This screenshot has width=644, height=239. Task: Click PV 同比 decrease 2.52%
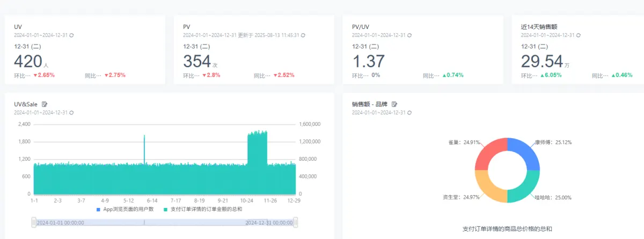[284, 75]
